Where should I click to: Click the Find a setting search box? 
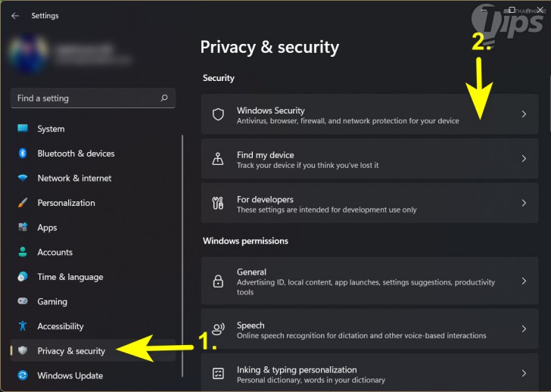pyautogui.click(x=93, y=98)
